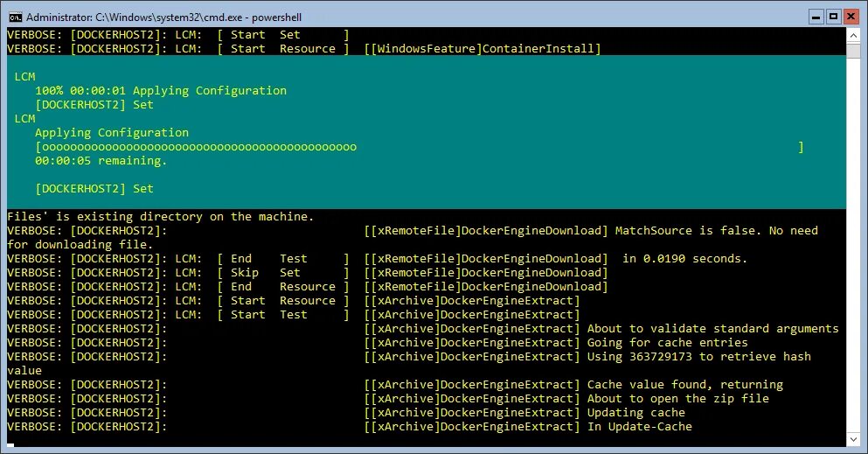Click the "Going for cache entries" message
This screenshot has height=454, width=868.
[667, 343]
